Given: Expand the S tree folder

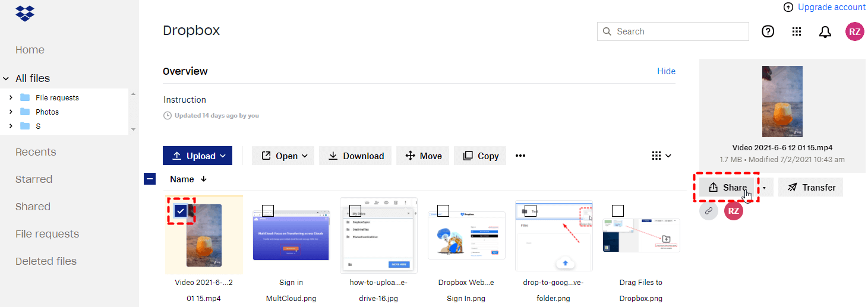Looking at the screenshot, I should (x=11, y=126).
